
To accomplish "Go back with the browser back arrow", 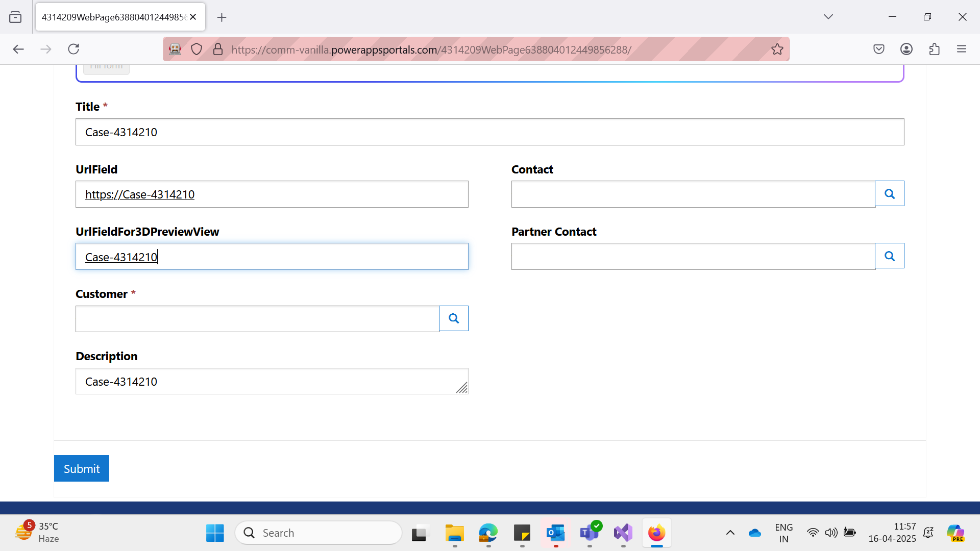I will [18, 49].
